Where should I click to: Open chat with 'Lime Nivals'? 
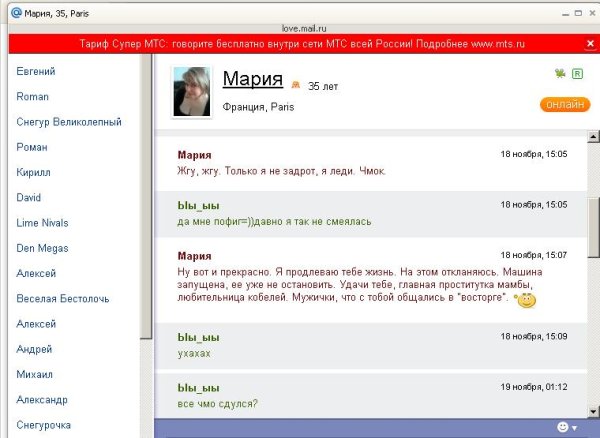pos(42,223)
